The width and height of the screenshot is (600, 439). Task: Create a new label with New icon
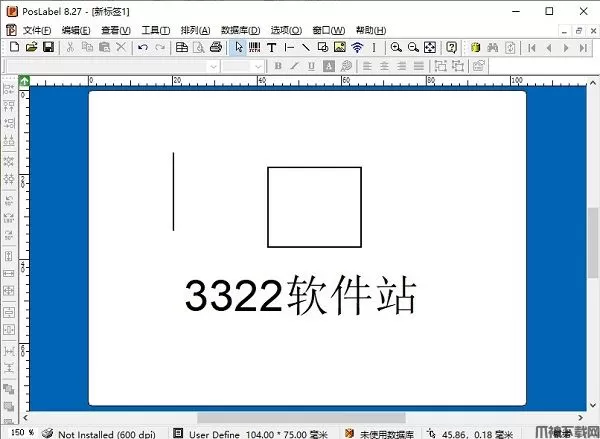[x=15, y=47]
